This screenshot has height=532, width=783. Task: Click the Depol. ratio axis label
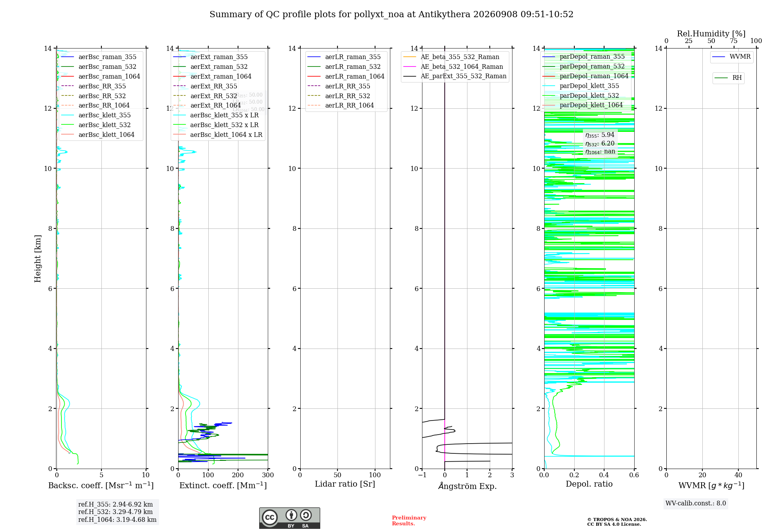(589, 484)
